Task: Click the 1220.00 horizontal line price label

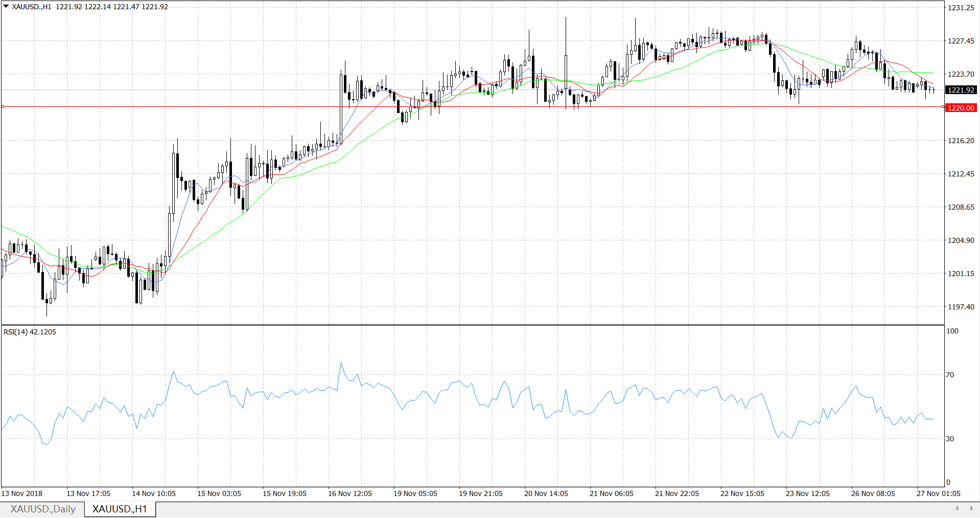Action: tap(961, 108)
